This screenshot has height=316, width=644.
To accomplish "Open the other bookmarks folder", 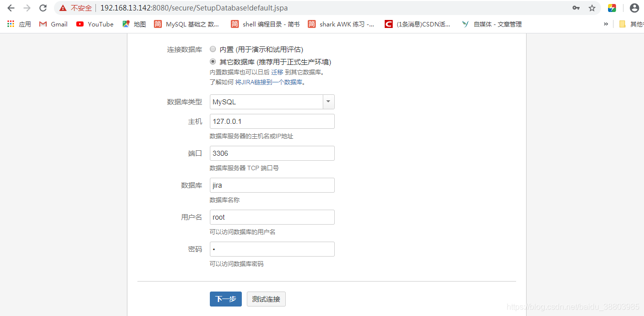I will (631, 24).
